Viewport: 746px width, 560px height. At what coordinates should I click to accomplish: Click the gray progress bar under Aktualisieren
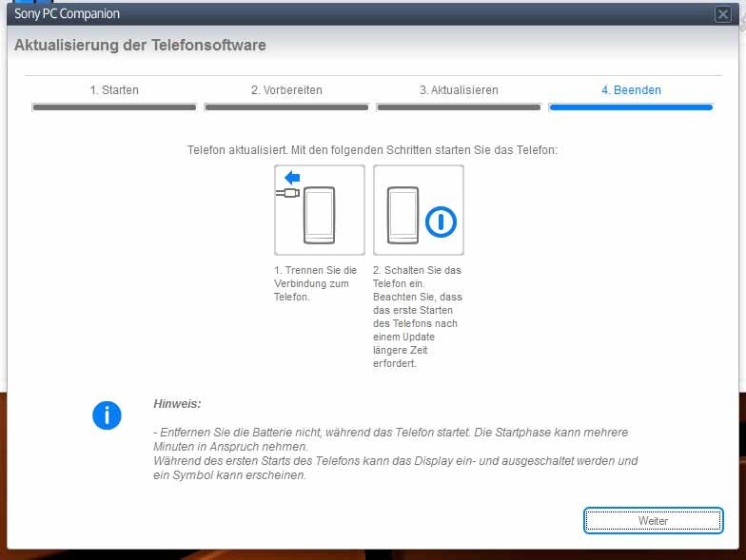click(459, 107)
